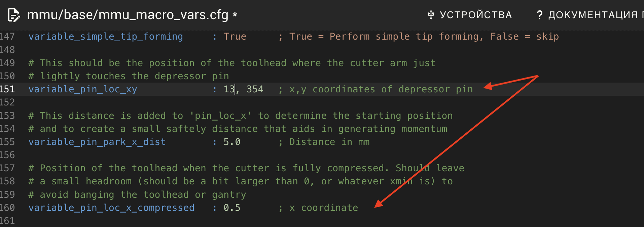Image resolution: width=644 pixels, height=227 pixels.
Task: Place cursor on the 5.0 pin_park_x_dist value
Action: [x=232, y=142]
